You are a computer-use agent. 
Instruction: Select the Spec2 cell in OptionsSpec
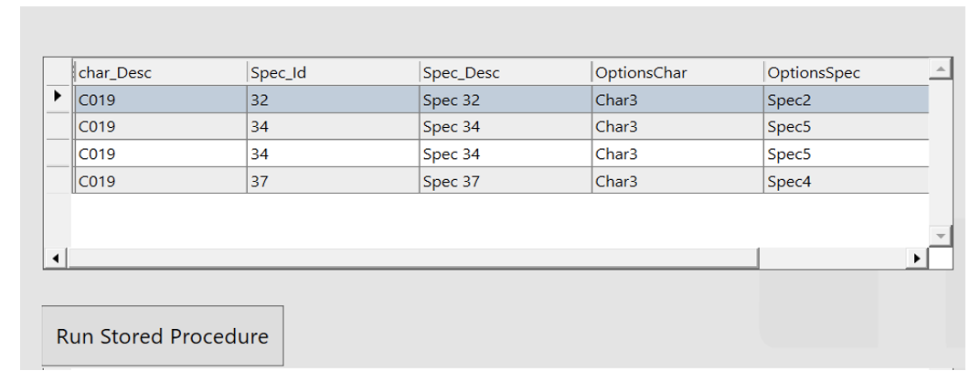[x=846, y=100]
